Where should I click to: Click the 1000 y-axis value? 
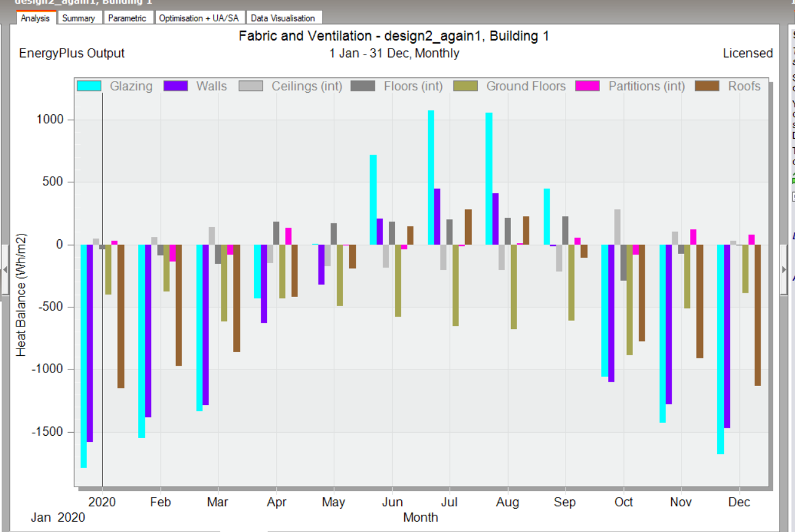[x=50, y=120]
